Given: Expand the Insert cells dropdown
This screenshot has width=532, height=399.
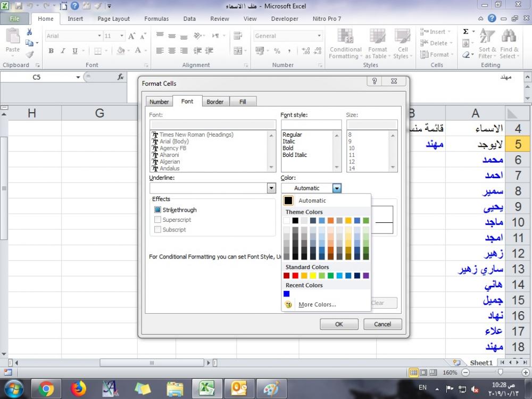Looking at the screenshot, I should (449, 31).
